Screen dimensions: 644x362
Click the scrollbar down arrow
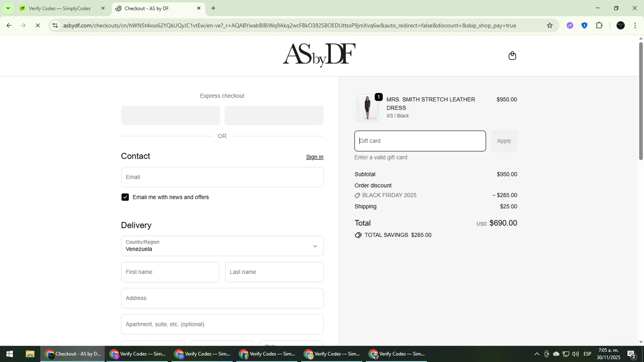[x=641, y=342]
